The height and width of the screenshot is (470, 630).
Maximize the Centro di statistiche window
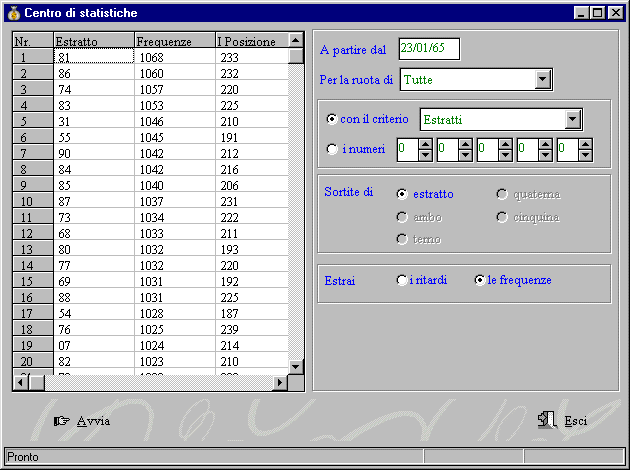(597, 13)
